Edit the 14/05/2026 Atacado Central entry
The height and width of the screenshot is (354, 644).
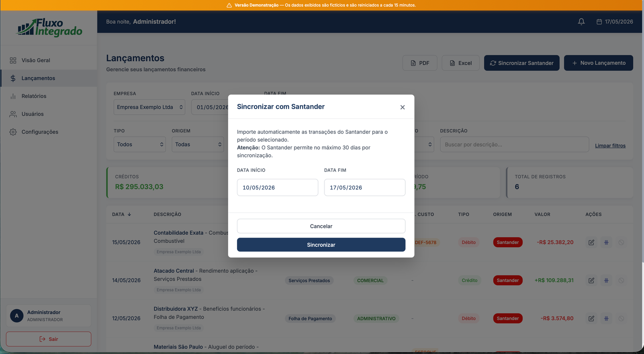pos(591,280)
